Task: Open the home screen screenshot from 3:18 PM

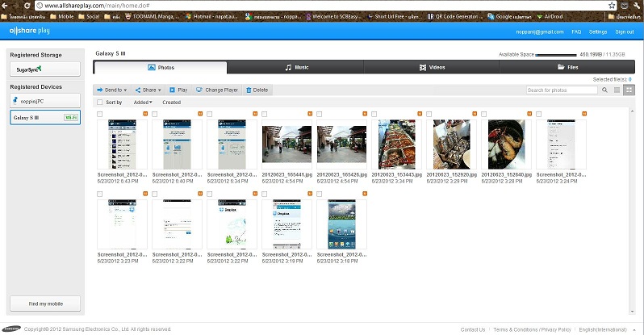Action: (x=341, y=224)
